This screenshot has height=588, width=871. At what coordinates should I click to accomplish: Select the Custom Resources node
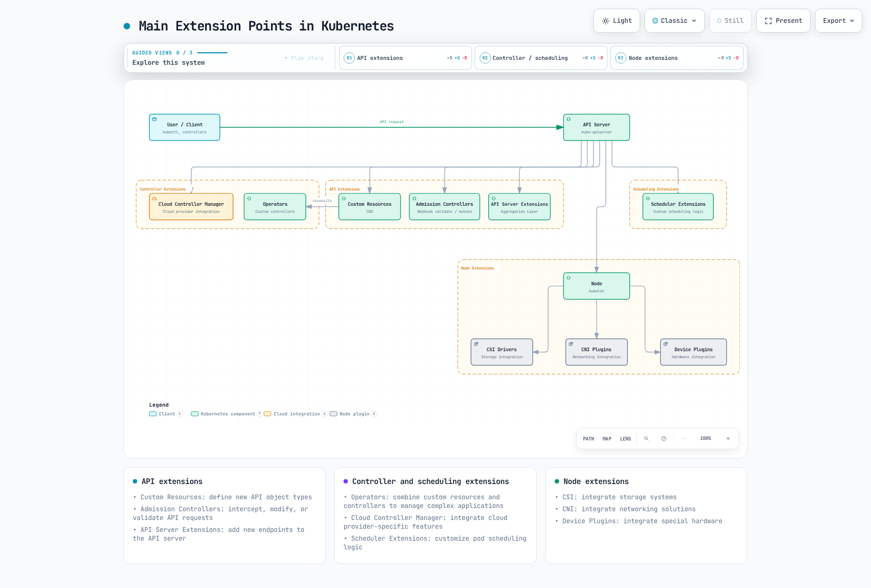[x=370, y=207]
